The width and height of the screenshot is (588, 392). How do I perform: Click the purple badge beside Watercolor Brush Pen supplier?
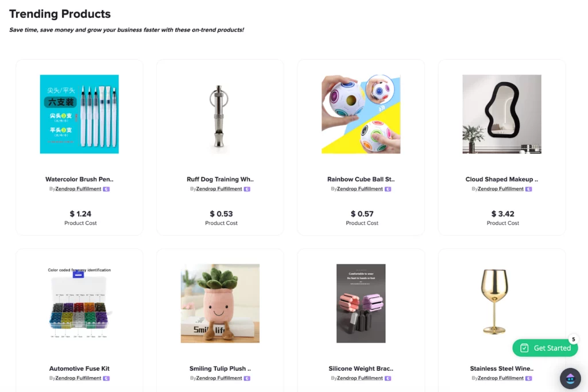point(106,189)
